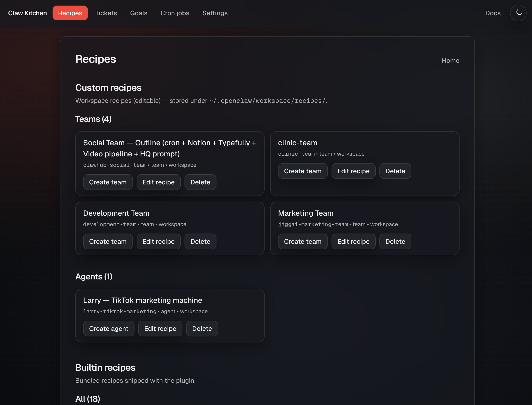Image resolution: width=532 pixels, height=405 pixels.
Task: Edit Larry TikTok marketing recipe
Action: coord(160,329)
